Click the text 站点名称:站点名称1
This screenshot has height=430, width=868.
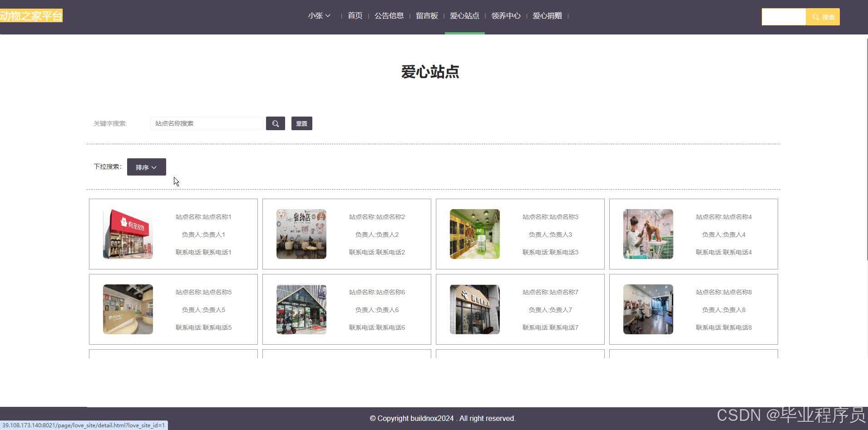coord(203,217)
